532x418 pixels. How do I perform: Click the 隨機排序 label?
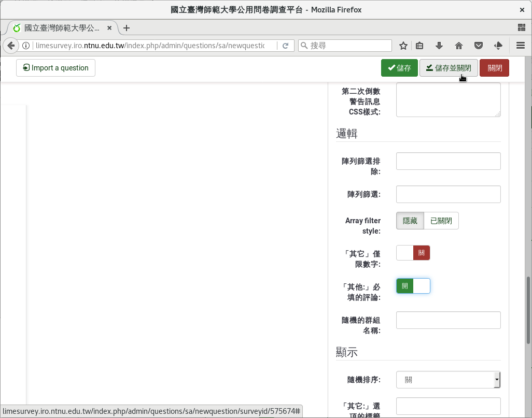click(x=363, y=380)
